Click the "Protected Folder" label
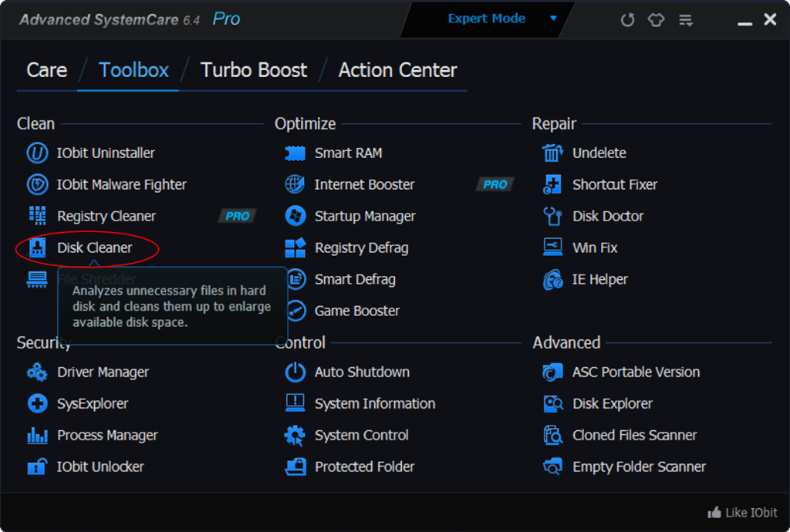 pos(365,467)
